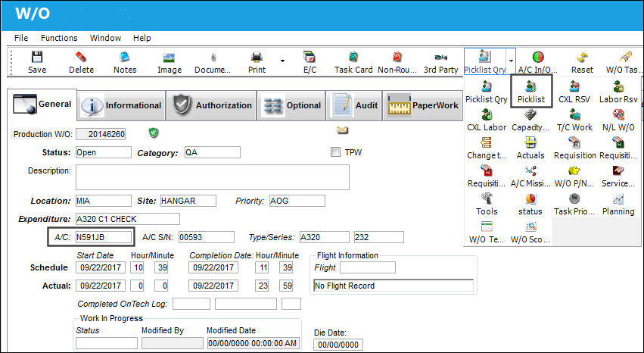The height and width of the screenshot is (353, 644).
Task: Switch to the Informational tab
Action: [122, 105]
